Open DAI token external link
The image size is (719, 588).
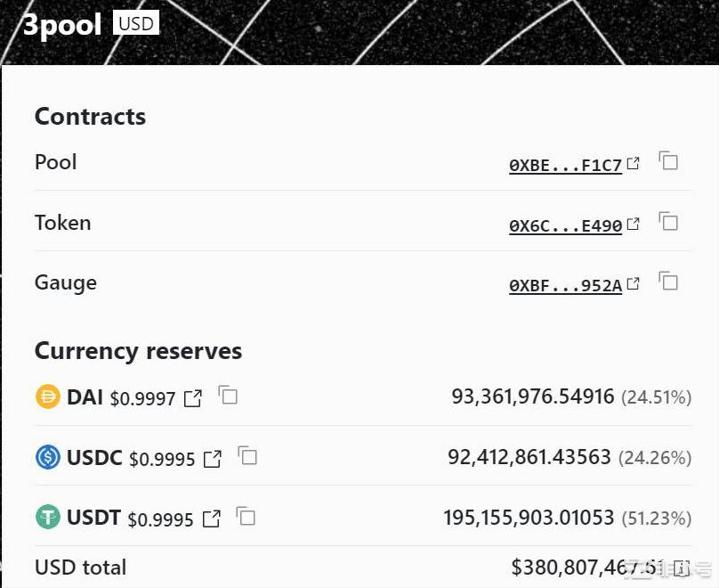(x=193, y=398)
